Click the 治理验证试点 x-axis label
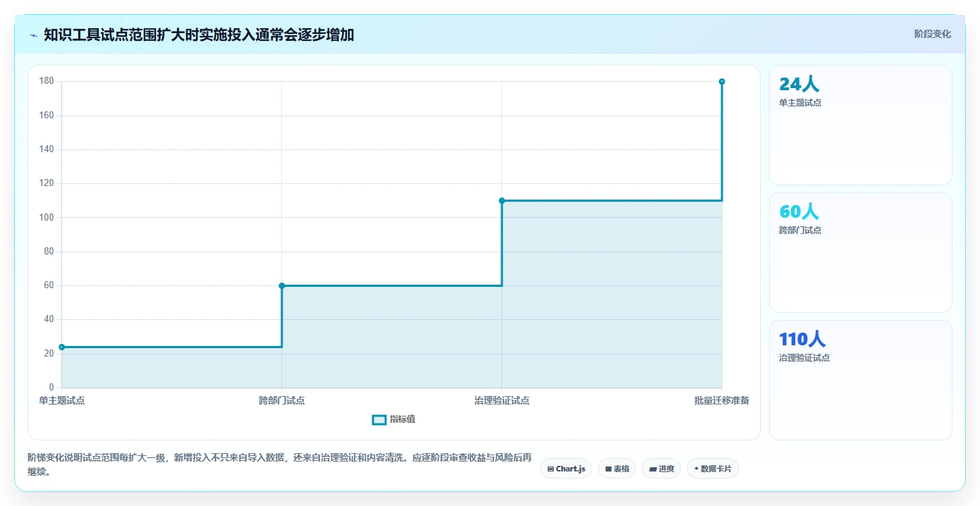980x506 pixels. point(502,400)
